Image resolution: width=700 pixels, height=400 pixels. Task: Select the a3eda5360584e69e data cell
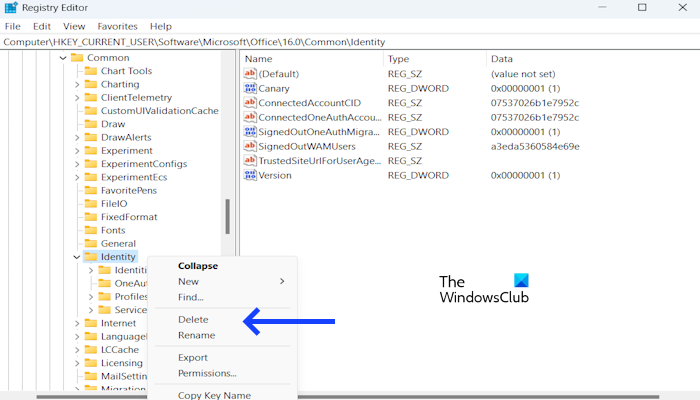pyautogui.click(x=535, y=146)
